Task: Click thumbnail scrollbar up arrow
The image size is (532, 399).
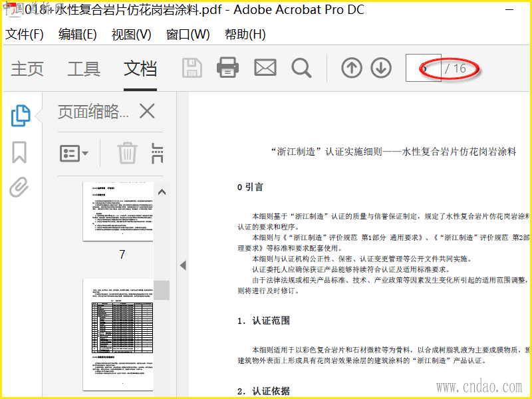Action: click(x=162, y=192)
